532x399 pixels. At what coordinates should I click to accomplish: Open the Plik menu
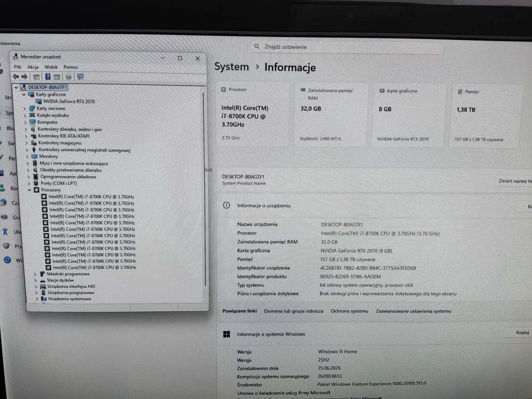click(x=18, y=67)
